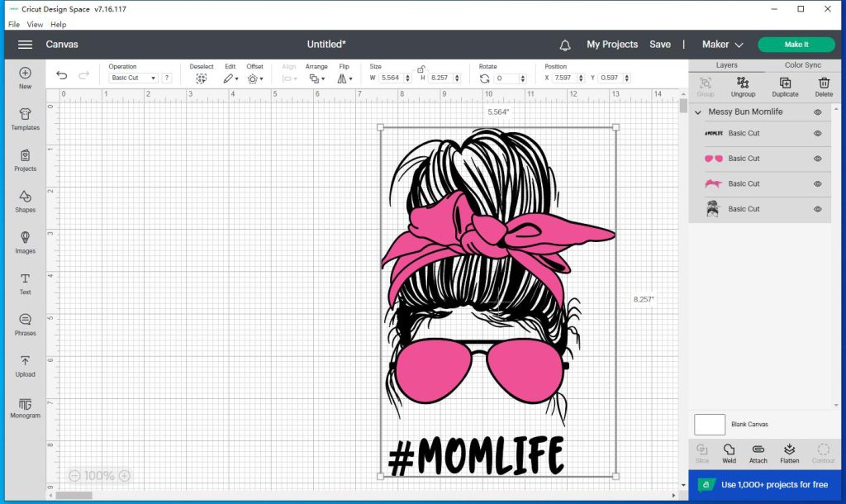The image size is (846, 504).
Task: Open the Upload panel
Action: coord(25,368)
